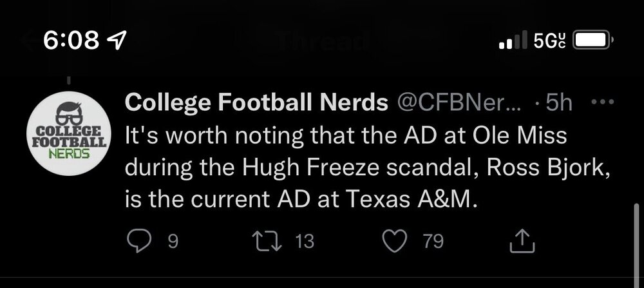The image size is (644, 288).
Task: Tap the reply count 9
Action: tap(171, 242)
